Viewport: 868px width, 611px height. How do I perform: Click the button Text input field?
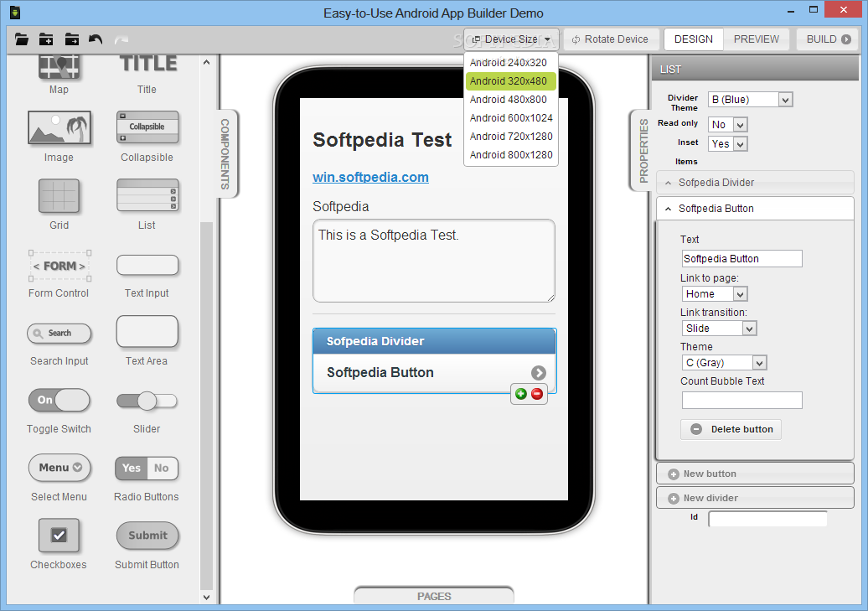(x=741, y=259)
